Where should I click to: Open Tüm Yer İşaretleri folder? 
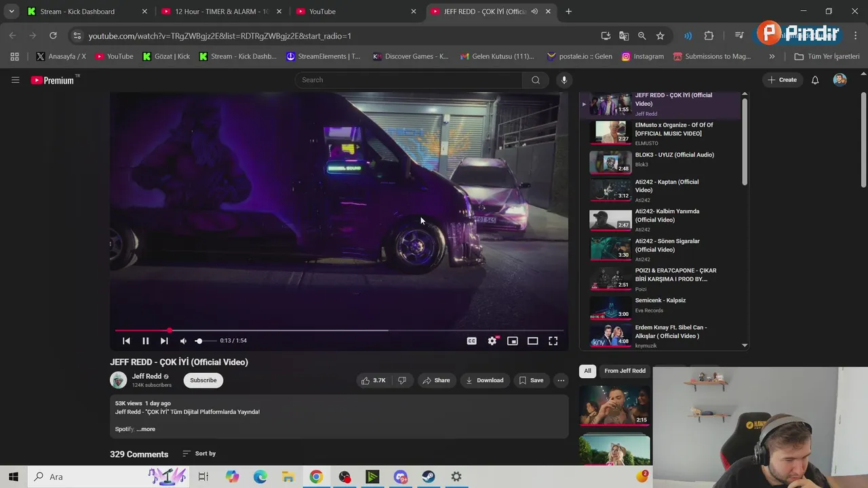(x=827, y=56)
